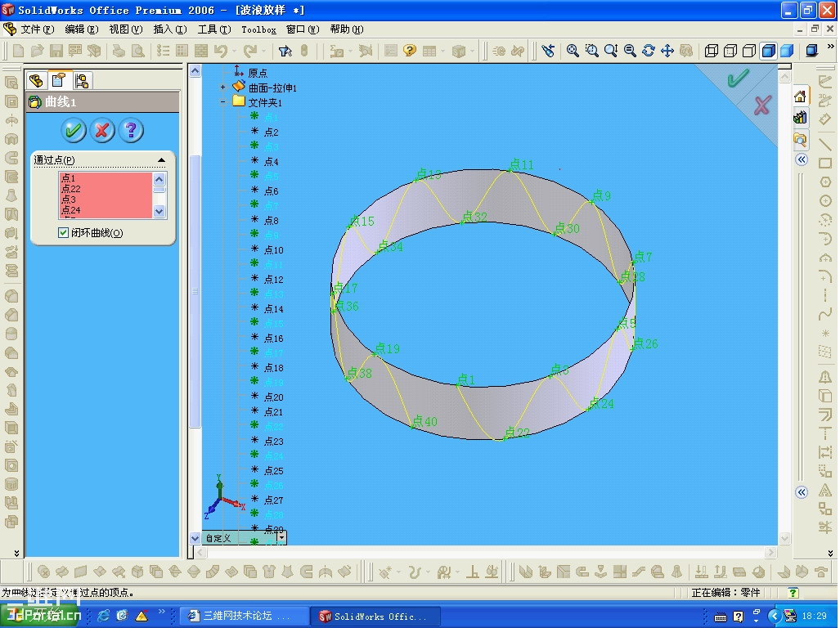Select 点10 in the feature tree
Screen dimensions: 840x628
coord(274,249)
